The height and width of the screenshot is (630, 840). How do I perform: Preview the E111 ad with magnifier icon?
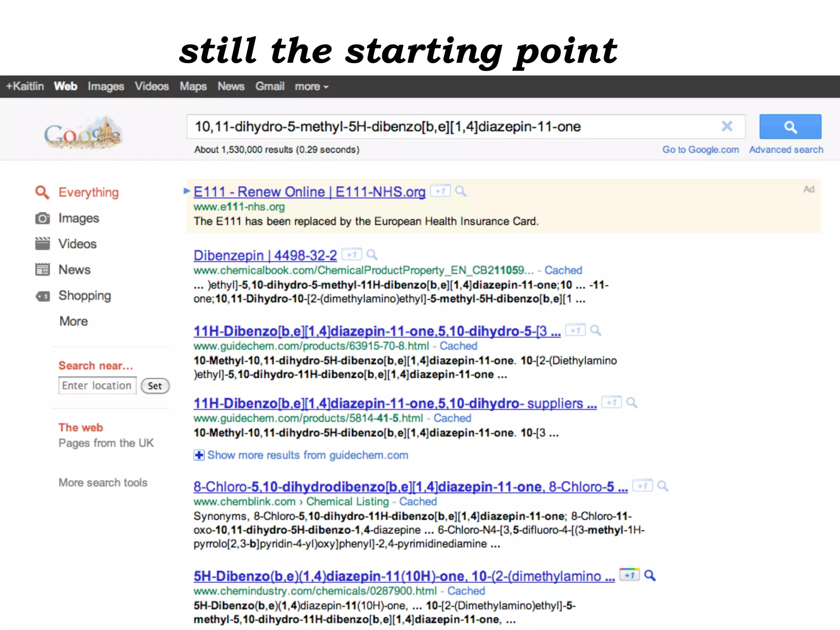[461, 191]
